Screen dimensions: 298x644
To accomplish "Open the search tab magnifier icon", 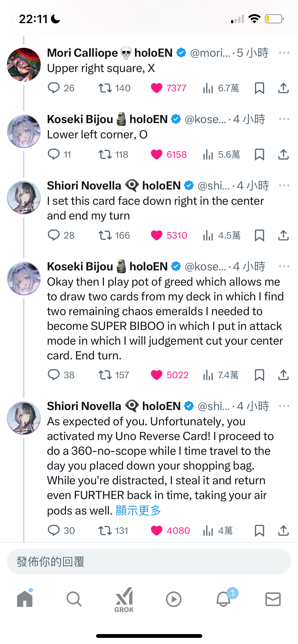I will [74, 599].
